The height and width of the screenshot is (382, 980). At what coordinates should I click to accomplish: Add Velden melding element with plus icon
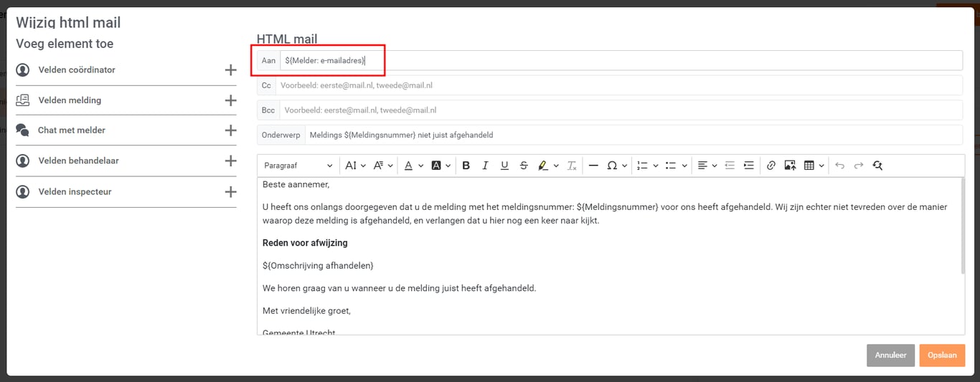point(230,100)
